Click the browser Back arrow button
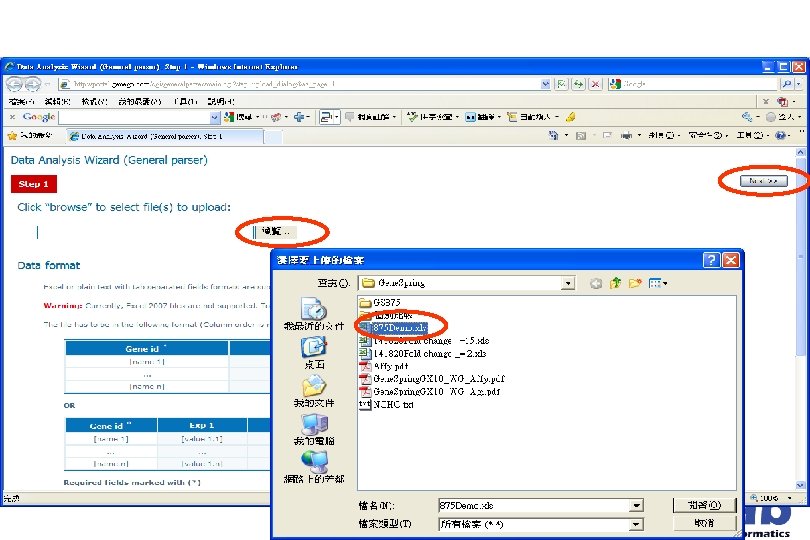The height and width of the screenshot is (540, 810). click(14, 83)
